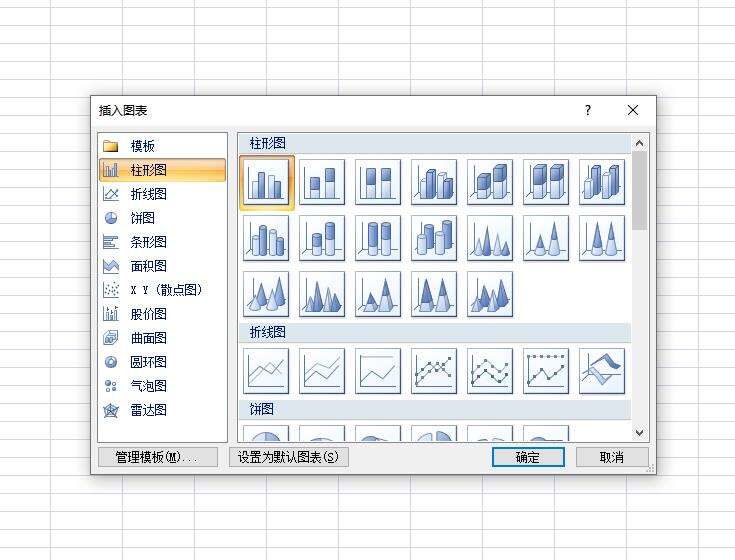Choose the basic line chart thumbnail

pos(266,371)
